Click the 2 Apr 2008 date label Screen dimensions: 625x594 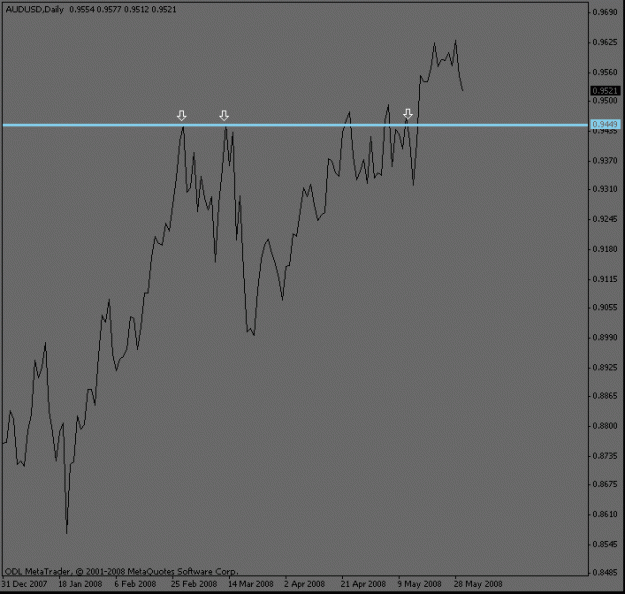(x=305, y=584)
